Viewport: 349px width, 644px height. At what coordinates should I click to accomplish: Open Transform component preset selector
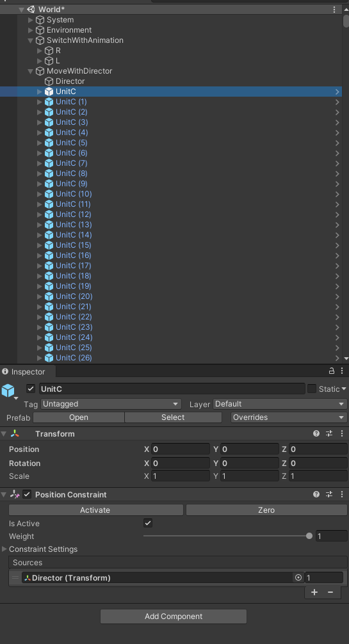point(329,433)
